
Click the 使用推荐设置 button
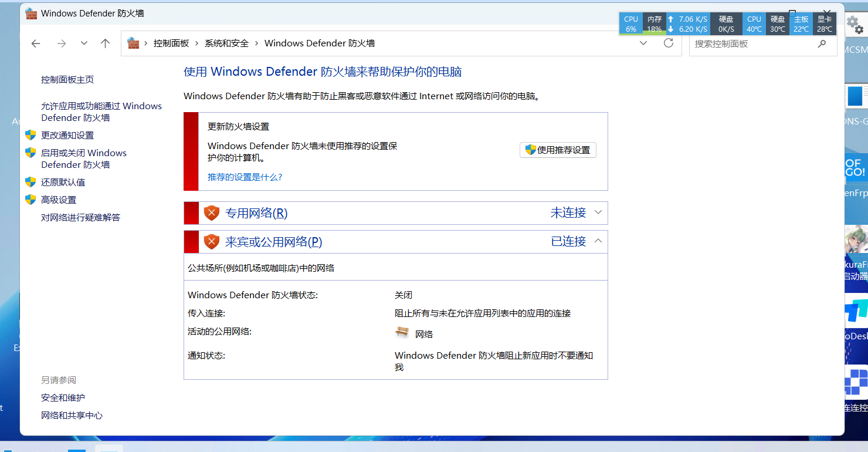[558, 150]
